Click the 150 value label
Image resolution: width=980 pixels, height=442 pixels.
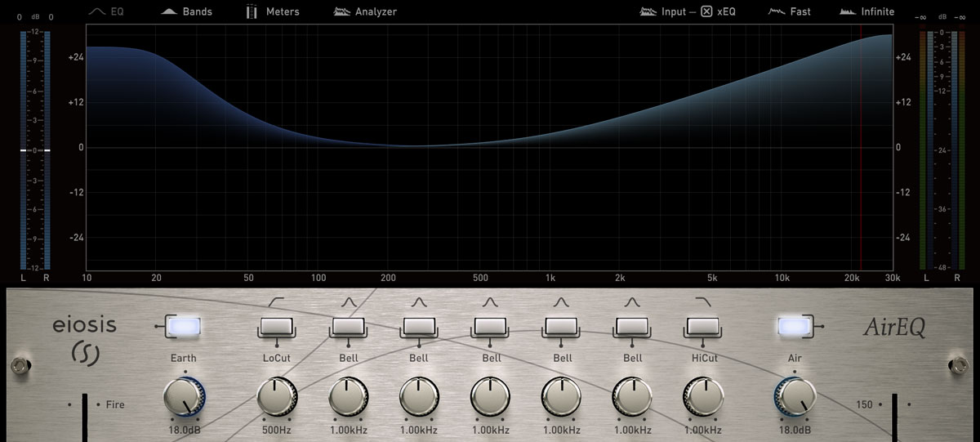tap(865, 404)
